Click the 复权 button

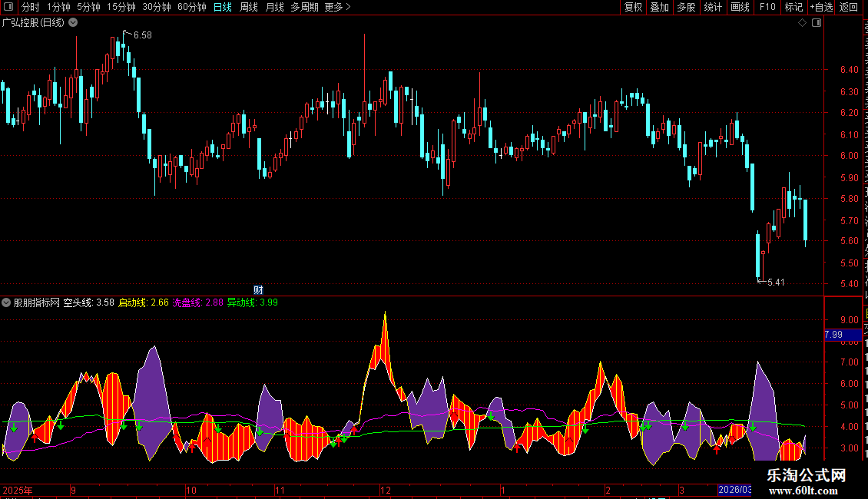point(633,7)
